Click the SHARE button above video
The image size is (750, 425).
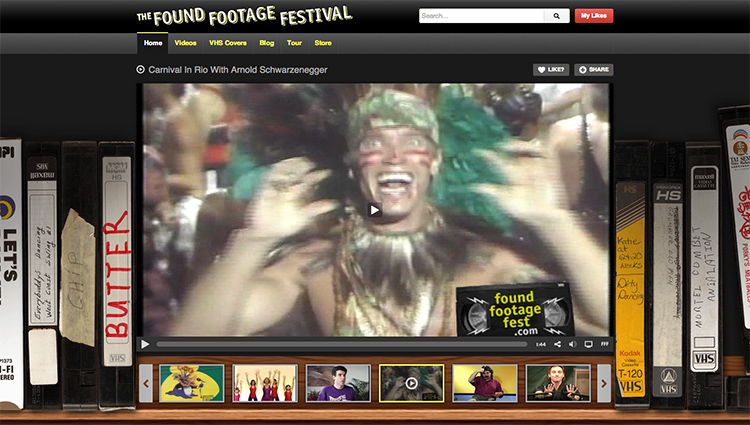(x=594, y=70)
